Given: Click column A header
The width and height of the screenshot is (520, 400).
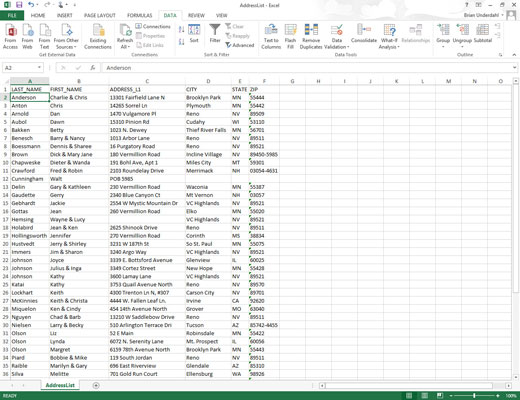Looking at the screenshot, I should 30,81.
